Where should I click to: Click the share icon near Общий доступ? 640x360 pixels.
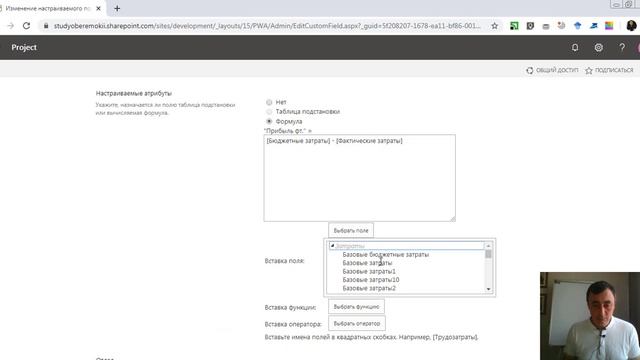click(529, 70)
